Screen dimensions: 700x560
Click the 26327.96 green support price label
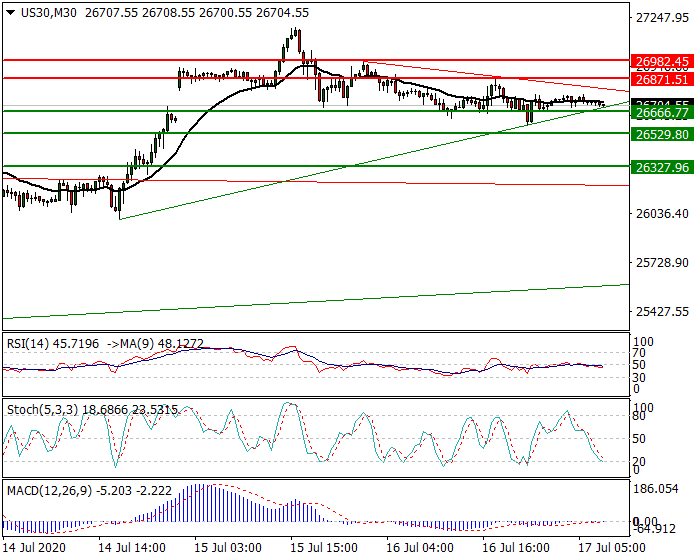click(662, 167)
